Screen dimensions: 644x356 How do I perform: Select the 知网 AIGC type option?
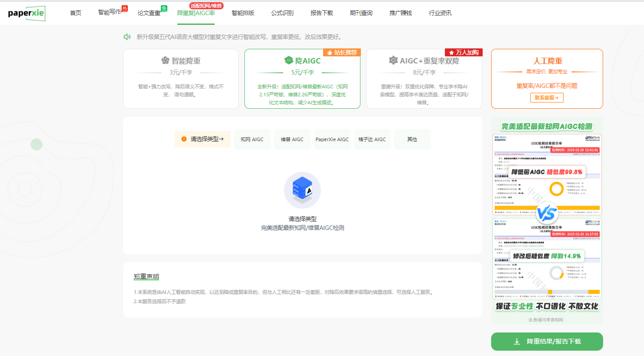click(252, 139)
